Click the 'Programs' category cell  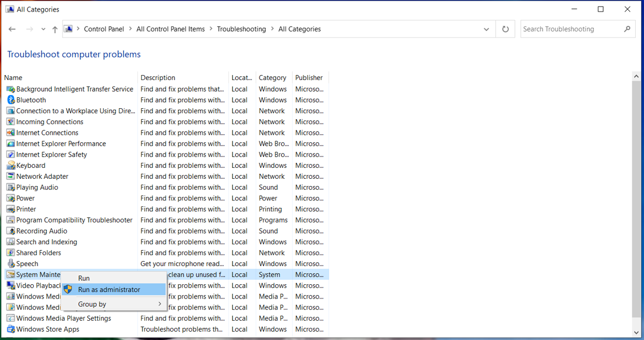[273, 220]
